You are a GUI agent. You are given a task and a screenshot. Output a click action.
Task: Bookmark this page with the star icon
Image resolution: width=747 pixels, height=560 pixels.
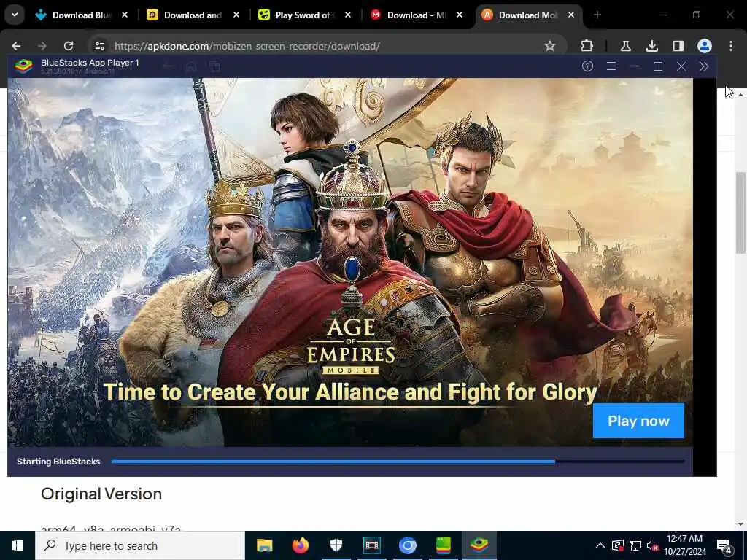550,46
